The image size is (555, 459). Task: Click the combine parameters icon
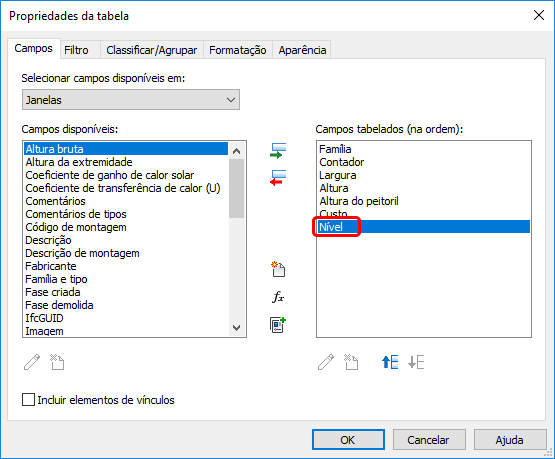click(x=278, y=325)
